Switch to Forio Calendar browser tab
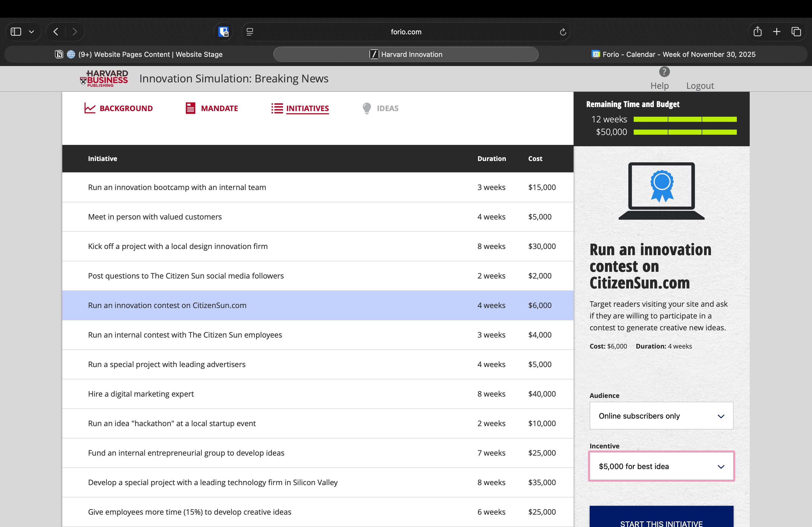This screenshot has height=527, width=812. tap(673, 54)
